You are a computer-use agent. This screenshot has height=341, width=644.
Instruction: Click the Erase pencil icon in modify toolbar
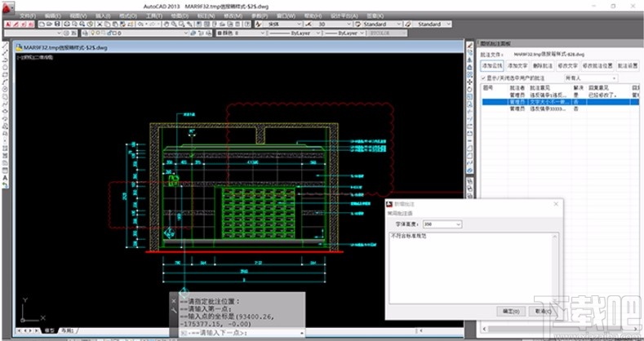pos(469,45)
